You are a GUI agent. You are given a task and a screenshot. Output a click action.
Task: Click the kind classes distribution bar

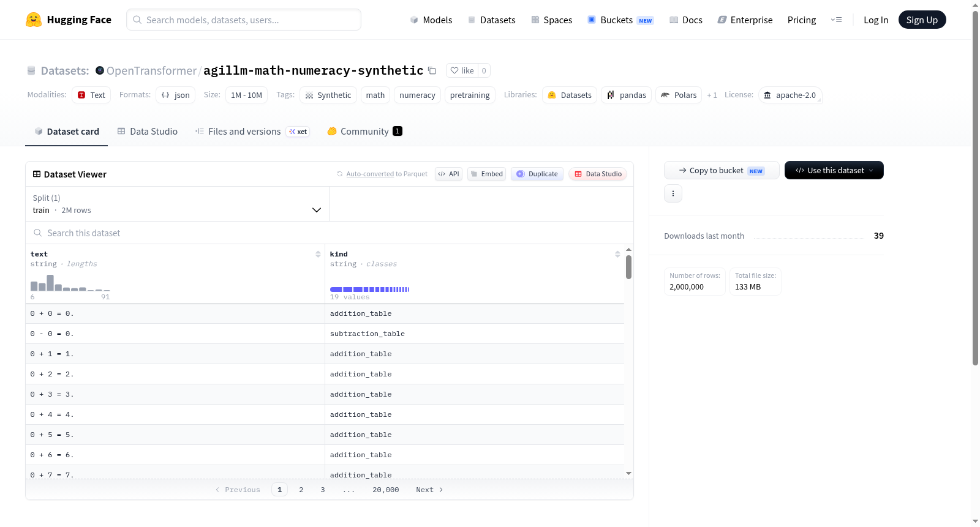[x=370, y=289]
